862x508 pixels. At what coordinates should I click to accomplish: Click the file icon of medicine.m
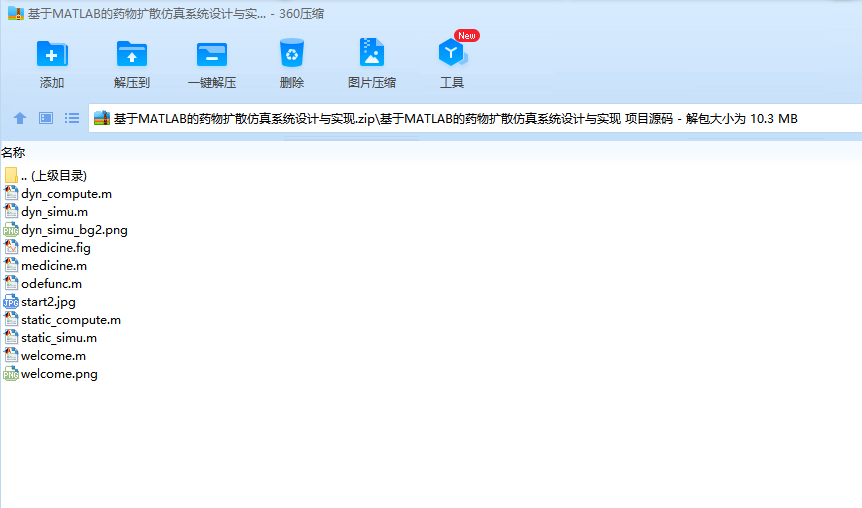click(11, 266)
